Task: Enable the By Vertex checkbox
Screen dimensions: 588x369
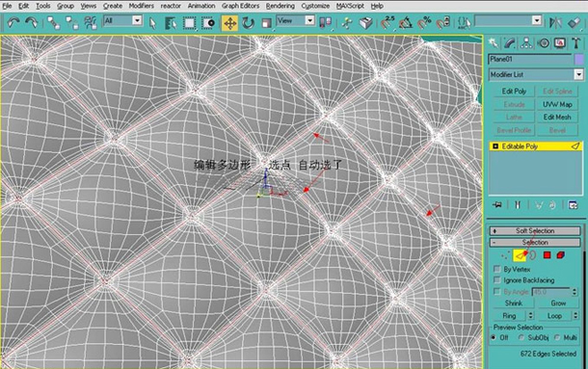Action: pyautogui.click(x=496, y=269)
